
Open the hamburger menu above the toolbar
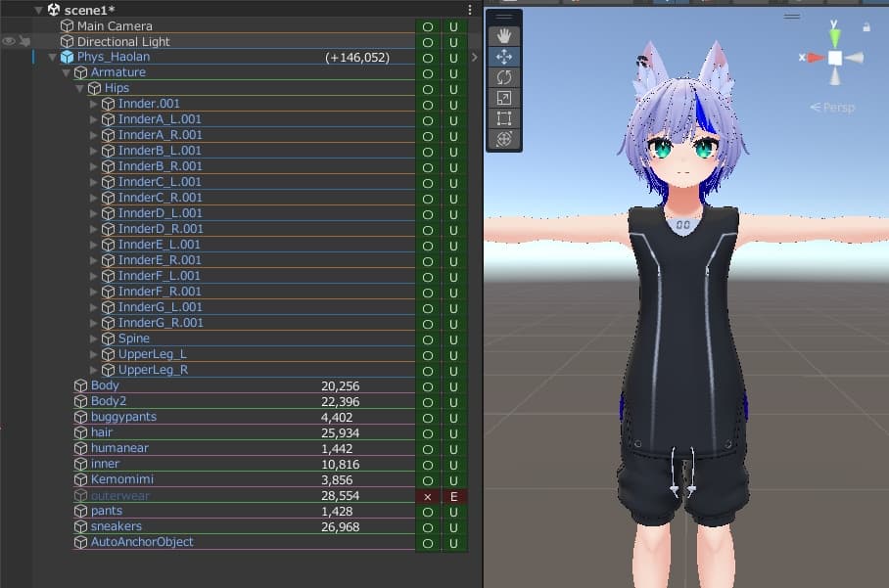502,17
